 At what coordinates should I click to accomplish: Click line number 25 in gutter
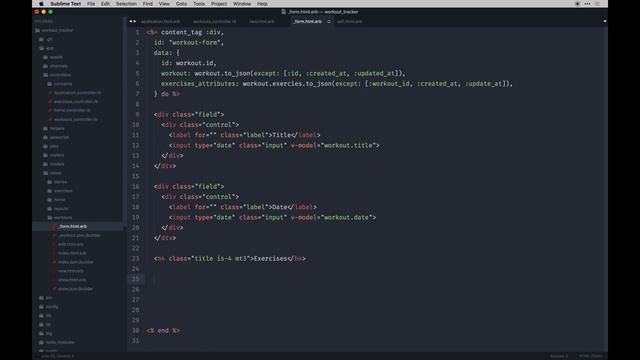click(x=135, y=279)
